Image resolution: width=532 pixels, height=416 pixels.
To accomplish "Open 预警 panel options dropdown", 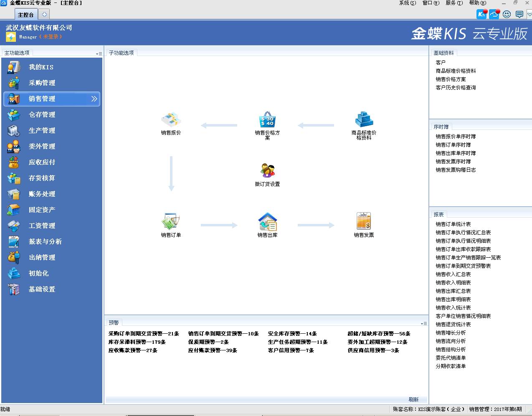I will point(424,323).
